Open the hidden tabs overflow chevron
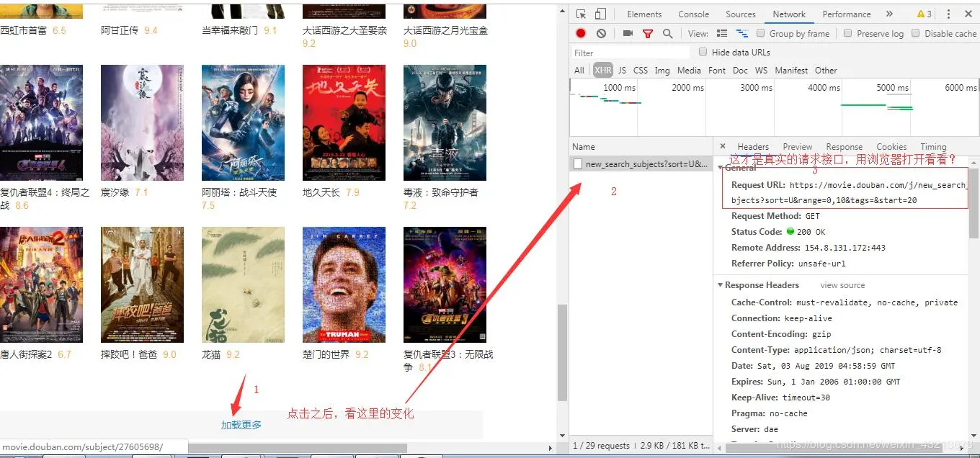Image resolution: width=980 pixels, height=458 pixels. [888, 14]
